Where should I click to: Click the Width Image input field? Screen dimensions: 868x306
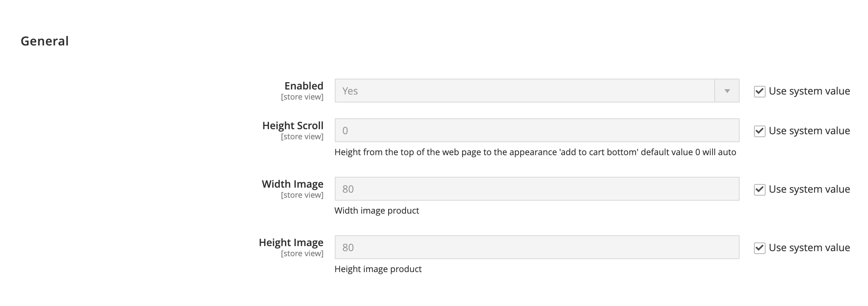[x=537, y=189]
